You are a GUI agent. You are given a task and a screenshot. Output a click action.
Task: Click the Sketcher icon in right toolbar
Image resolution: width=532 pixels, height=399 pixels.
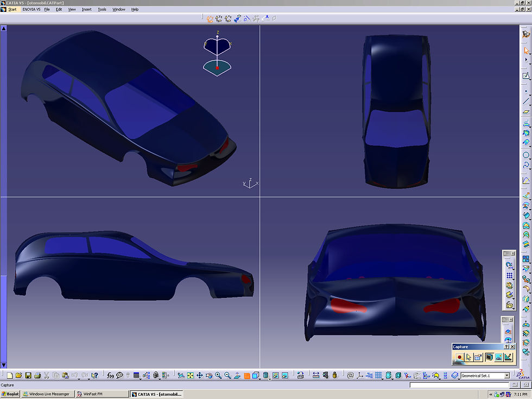(x=526, y=75)
